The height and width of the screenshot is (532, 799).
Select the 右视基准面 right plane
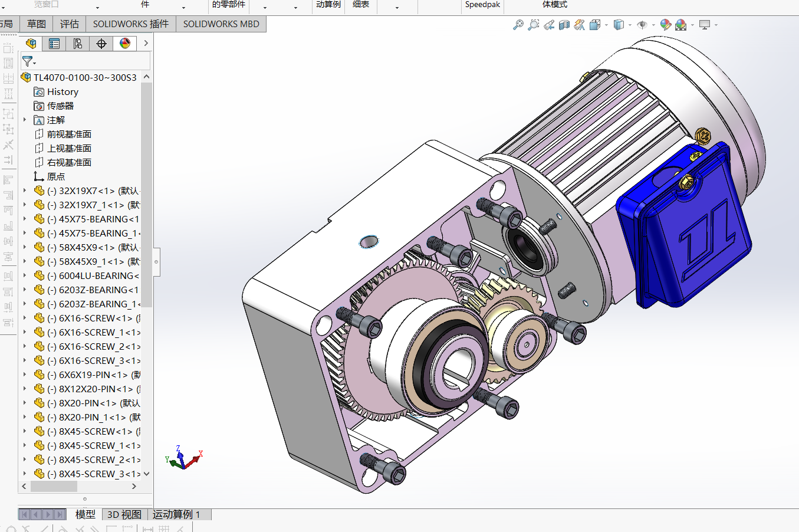coord(69,163)
